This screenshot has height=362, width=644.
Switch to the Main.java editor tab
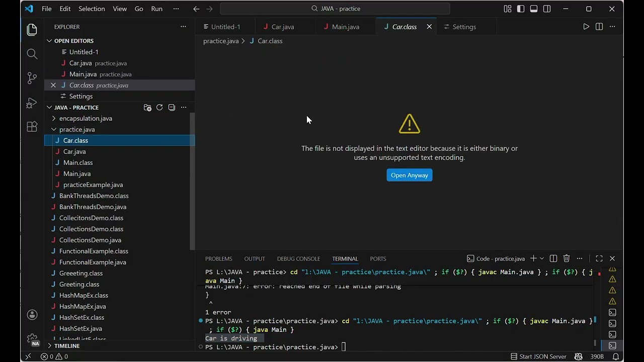[x=346, y=27]
